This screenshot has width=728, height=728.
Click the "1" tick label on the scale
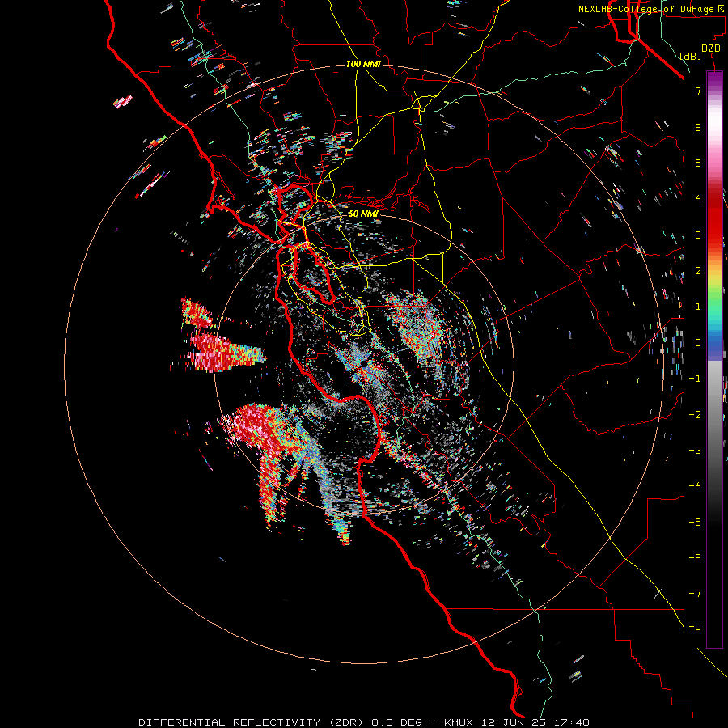click(698, 307)
